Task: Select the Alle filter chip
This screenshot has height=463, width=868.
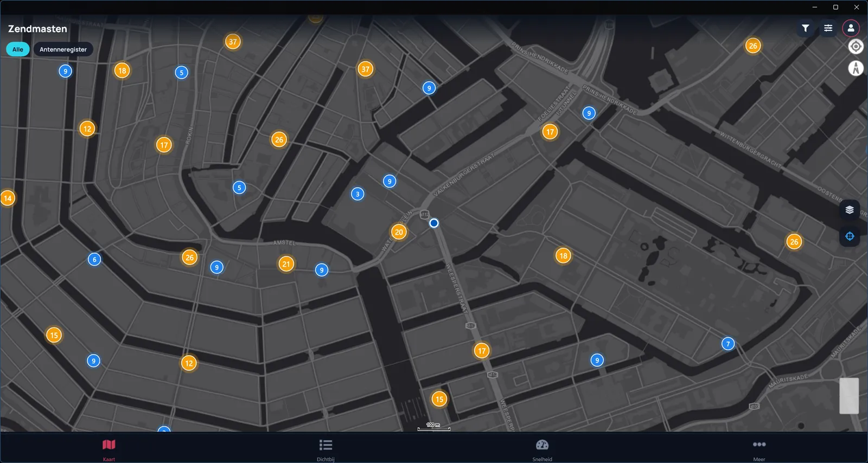Action: pos(18,49)
